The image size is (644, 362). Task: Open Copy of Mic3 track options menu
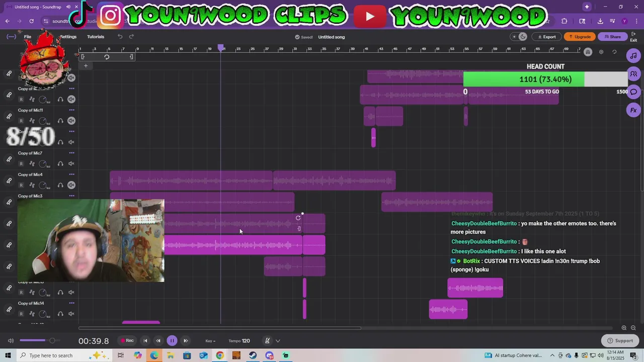[x=71, y=196]
